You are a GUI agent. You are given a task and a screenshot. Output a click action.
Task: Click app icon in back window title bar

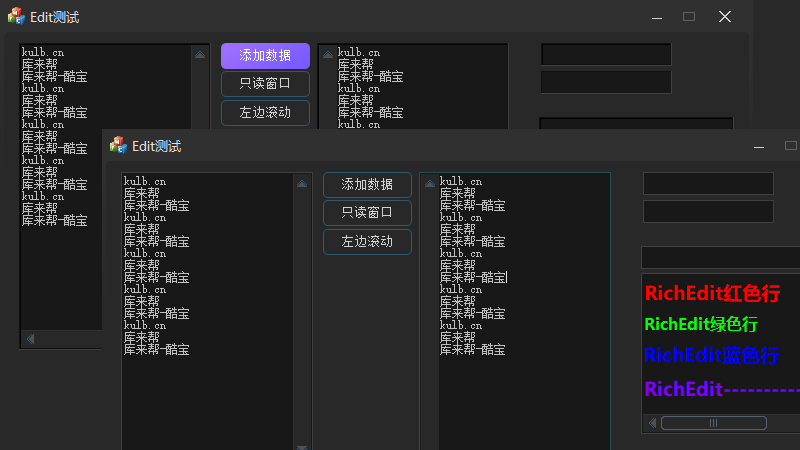16,16
